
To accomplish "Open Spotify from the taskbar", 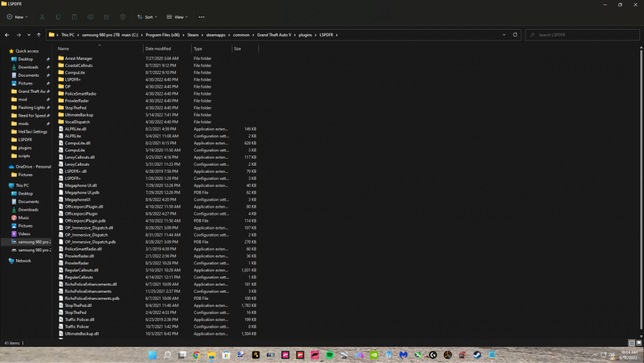I will tap(329, 355).
